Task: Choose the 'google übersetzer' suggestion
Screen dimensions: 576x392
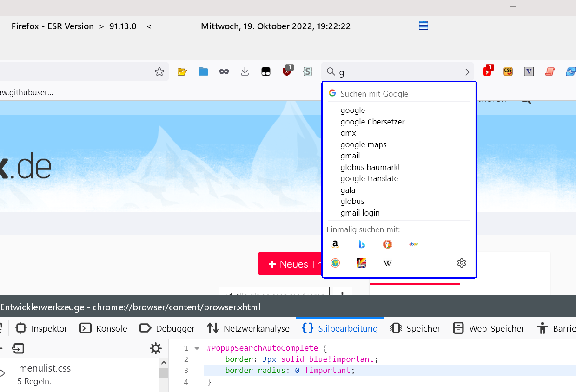Action: 399,122
